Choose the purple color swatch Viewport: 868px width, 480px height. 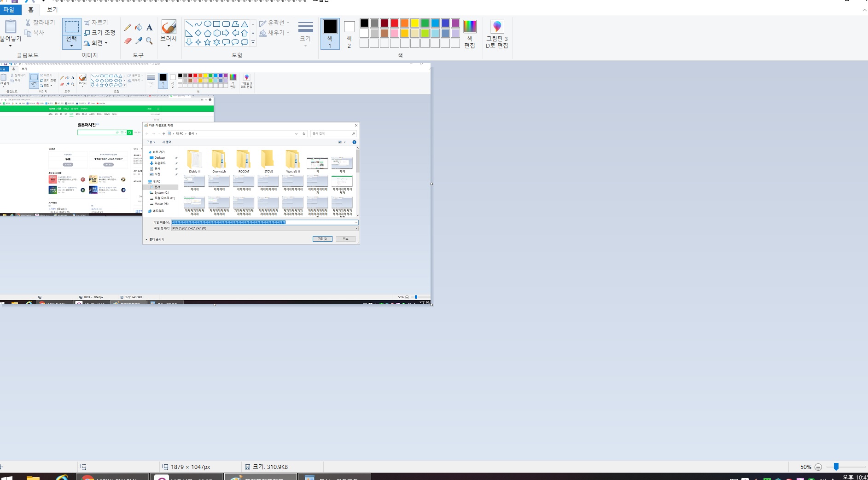(455, 23)
